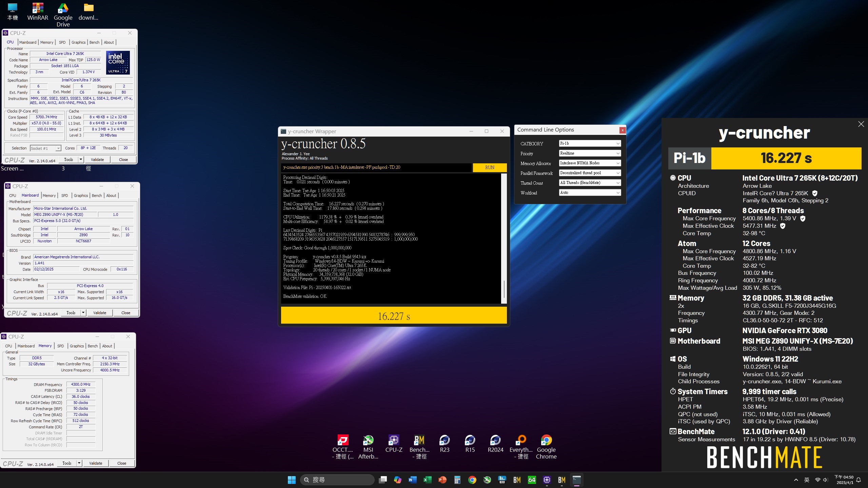The width and height of the screenshot is (868, 488).
Task: Show hidden system tray icons
Action: coord(796,480)
